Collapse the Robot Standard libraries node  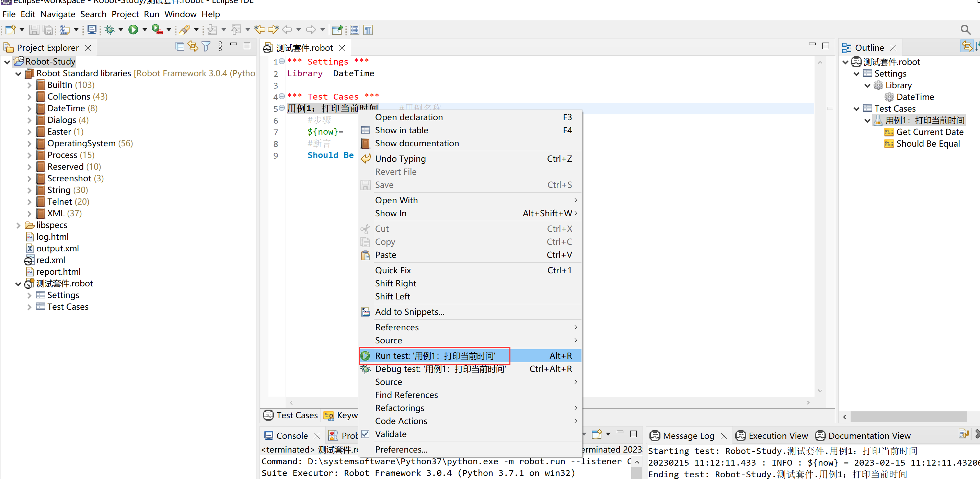coord(18,73)
